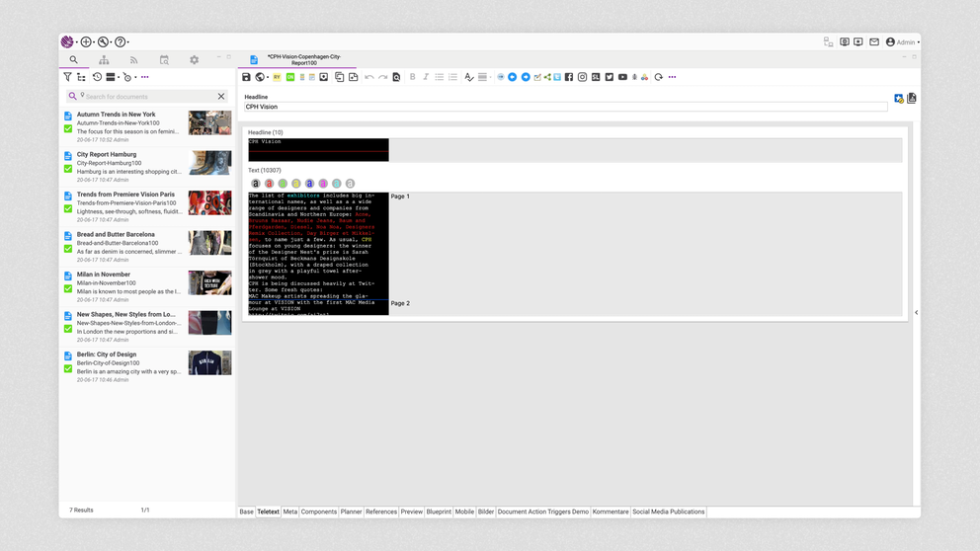
Task: Open the search history clock icon
Action: point(97,77)
